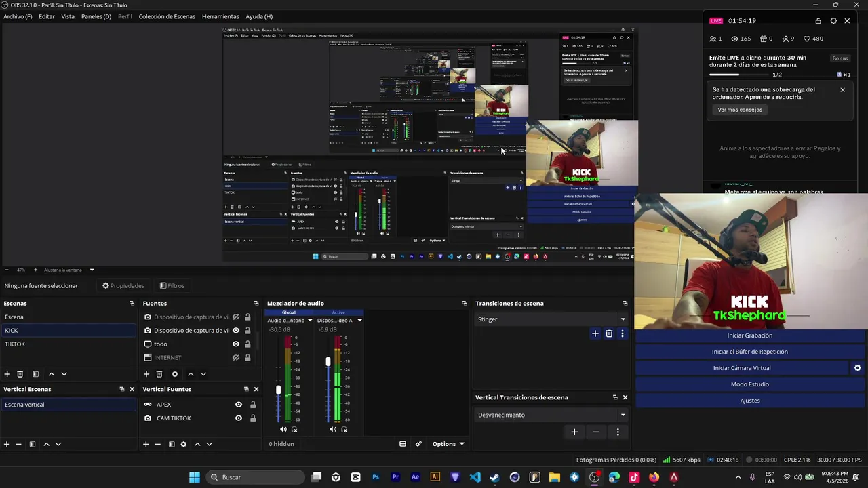Click Iniciar Grabación button
Viewport: 868px width, 488px height.
click(749, 335)
